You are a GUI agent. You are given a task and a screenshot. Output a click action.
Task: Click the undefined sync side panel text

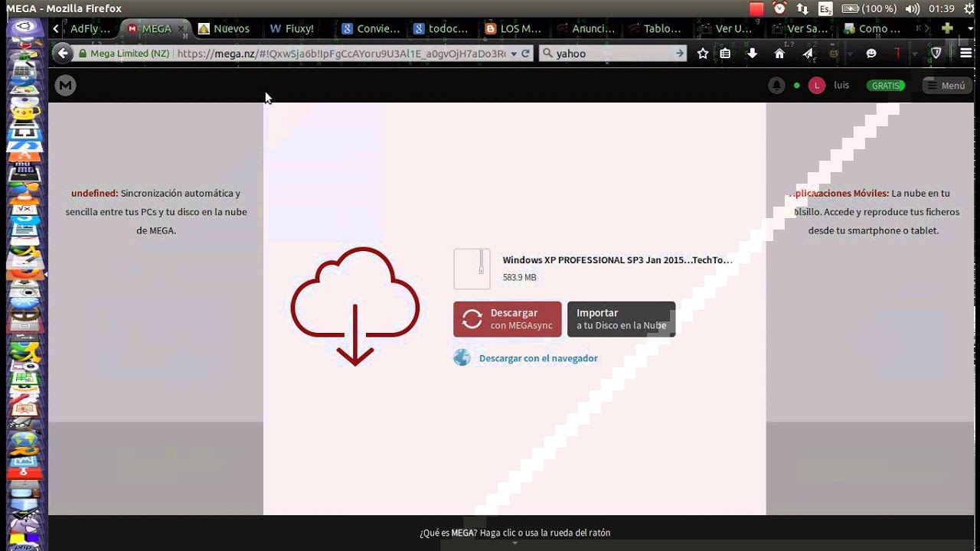click(x=156, y=212)
